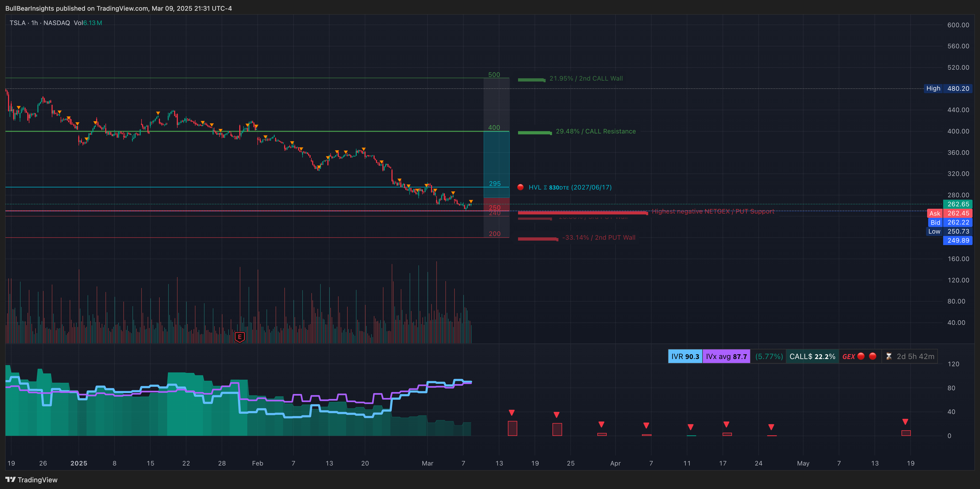980x489 pixels.
Task: Click the May label on the date axis
Action: tap(803, 463)
